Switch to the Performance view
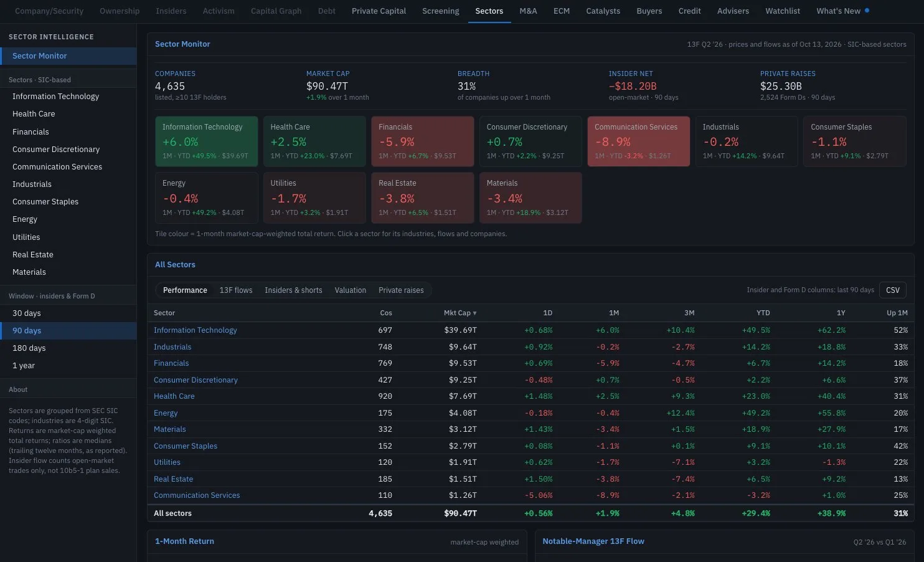The image size is (924, 562). (185, 290)
